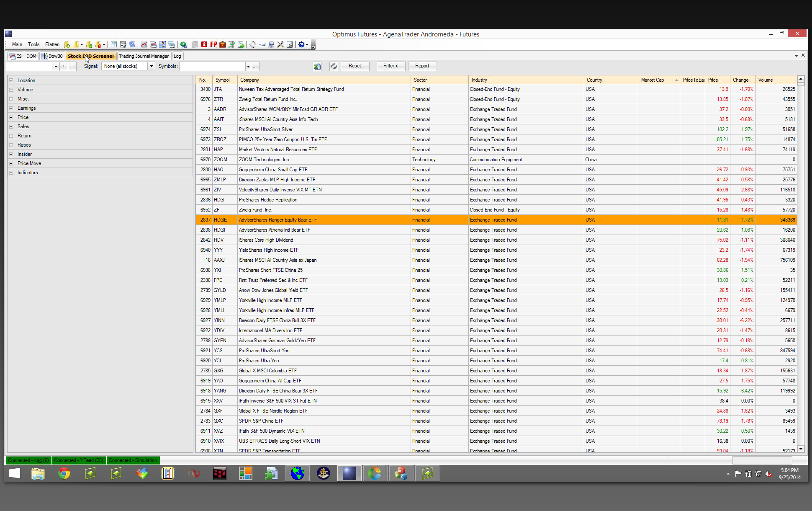
Task: Click the blue notebook toolbar icon
Action: click(x=132, y=44)
